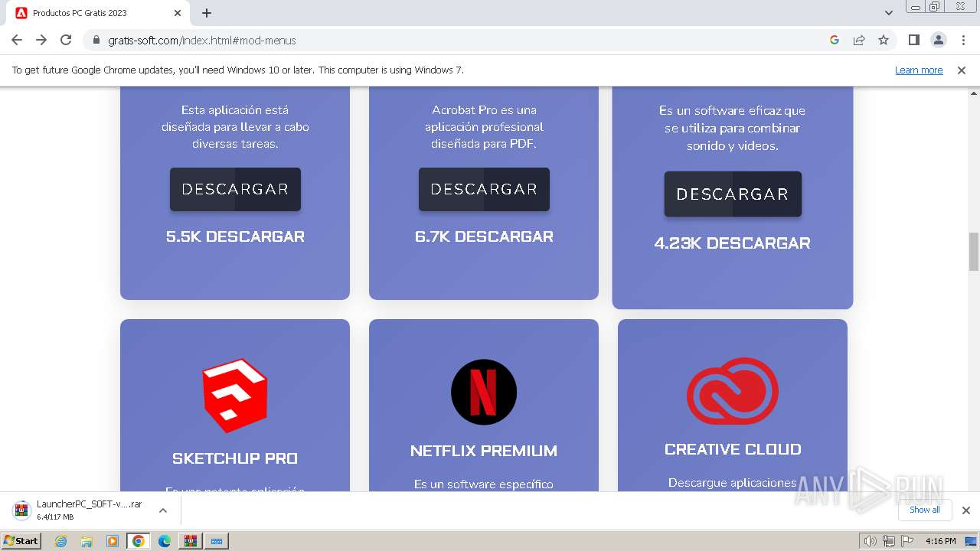Viewport: 980px width, 551px height.
Task: Click the Netflix N logo
Action: click(484, 392)
